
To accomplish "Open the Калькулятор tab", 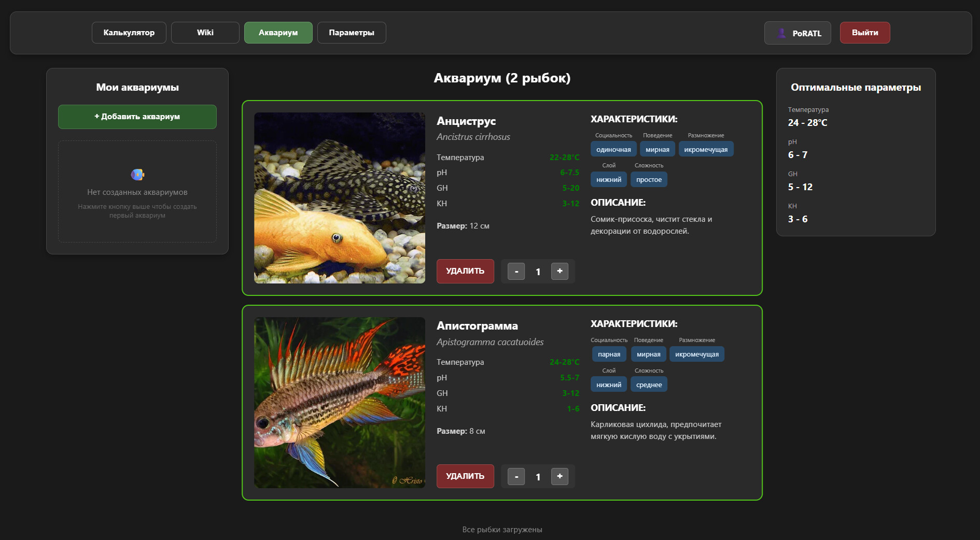I will click(x=129, y=33).
